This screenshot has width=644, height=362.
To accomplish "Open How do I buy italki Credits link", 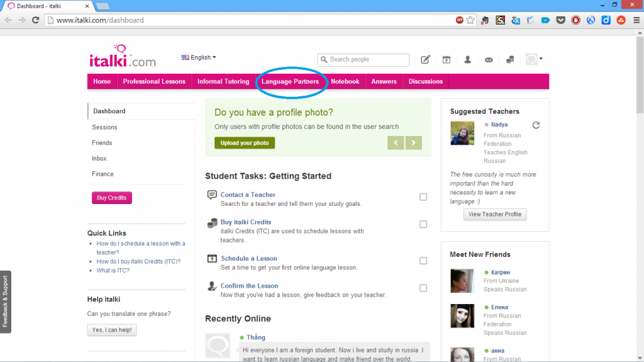I will (138, 261).
